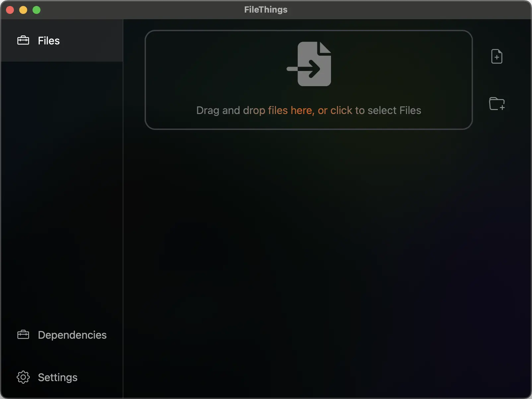532x399 pixels.
Task: Click the Settings gear icon
Action: click(x=23, y=377)
